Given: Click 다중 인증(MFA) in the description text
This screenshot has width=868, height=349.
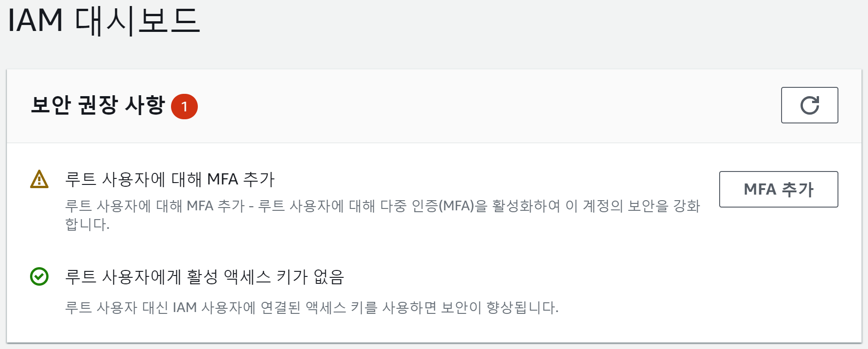Looking at the screenshot, I should (x=428, y=205).
